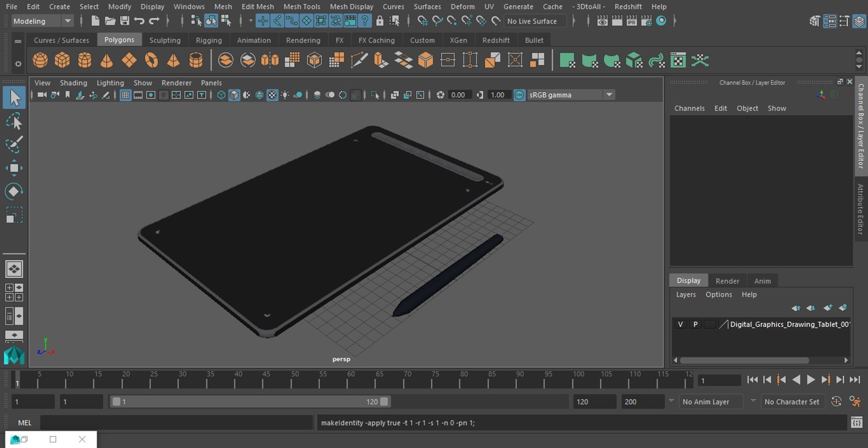Click the MEL command input line

click(176, 423)
